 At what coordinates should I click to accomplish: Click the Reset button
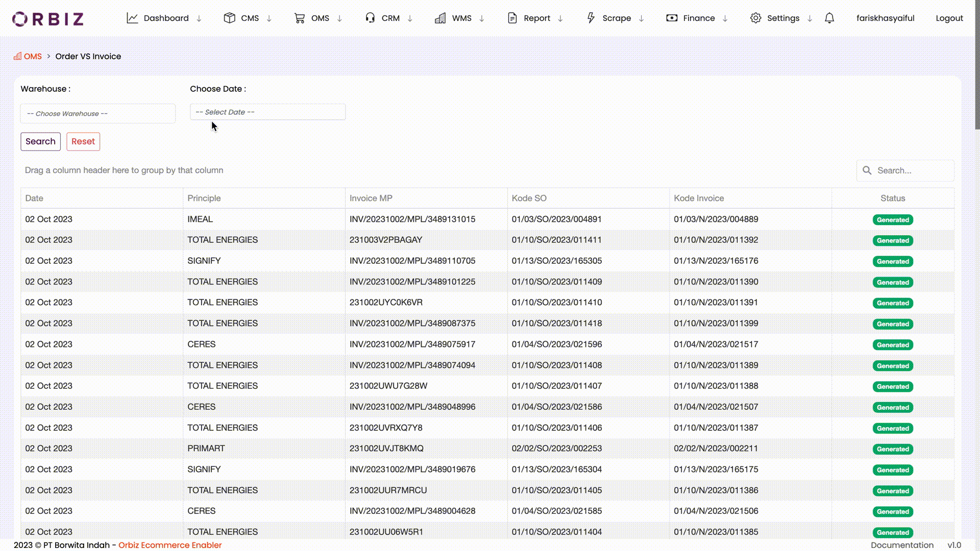pyautogui.click(x=83, y=141)
